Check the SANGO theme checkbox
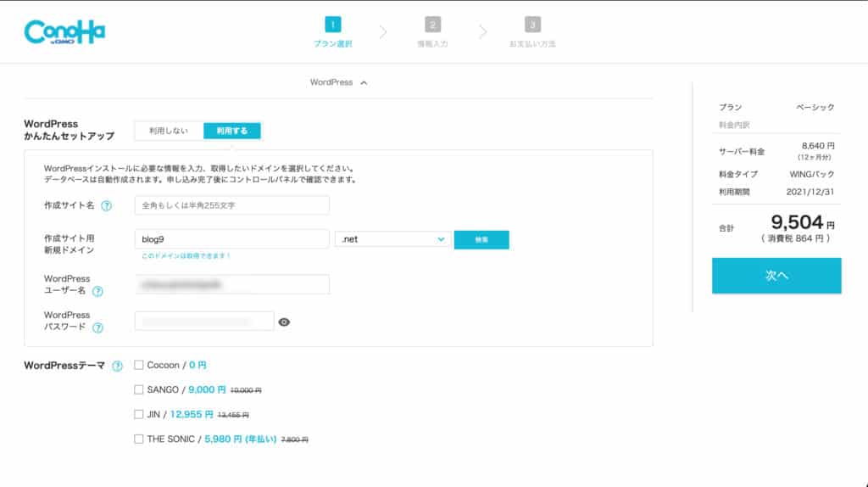 tap(138, 389)
